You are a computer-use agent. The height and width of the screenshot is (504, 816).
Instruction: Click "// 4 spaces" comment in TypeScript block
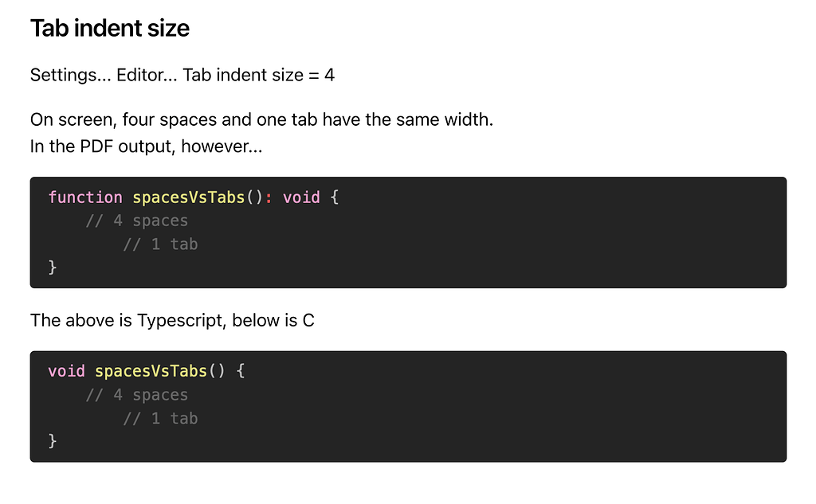(x=137, y=221)
